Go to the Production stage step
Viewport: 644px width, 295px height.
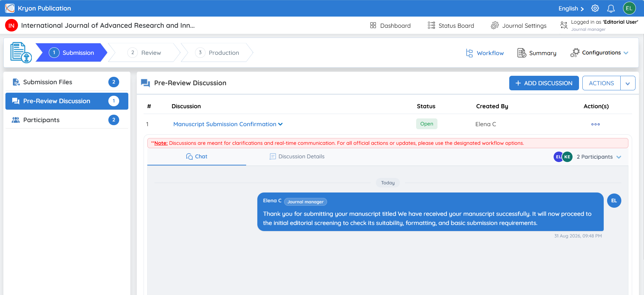click(x=217, y=52)
